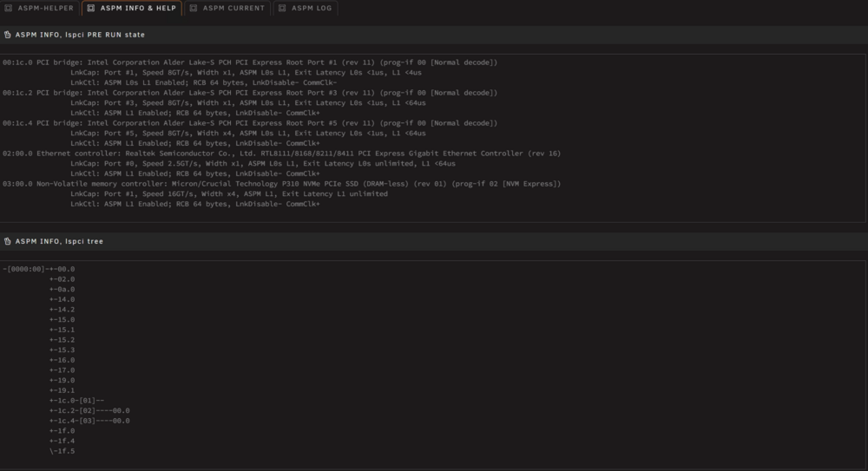Open the ASPM CURRENT tab
Image resolution: width=868 pixels, height=471 pixels.
[x=227, y=9]
